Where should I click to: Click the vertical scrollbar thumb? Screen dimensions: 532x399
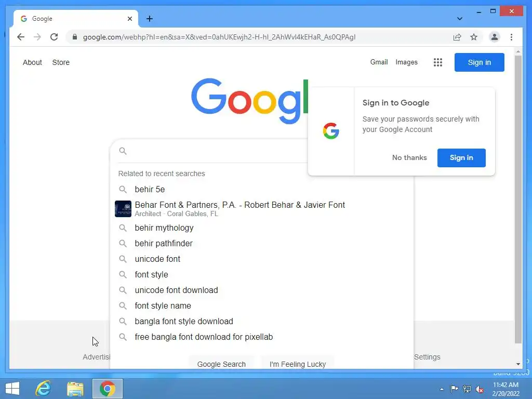point(518,199)
